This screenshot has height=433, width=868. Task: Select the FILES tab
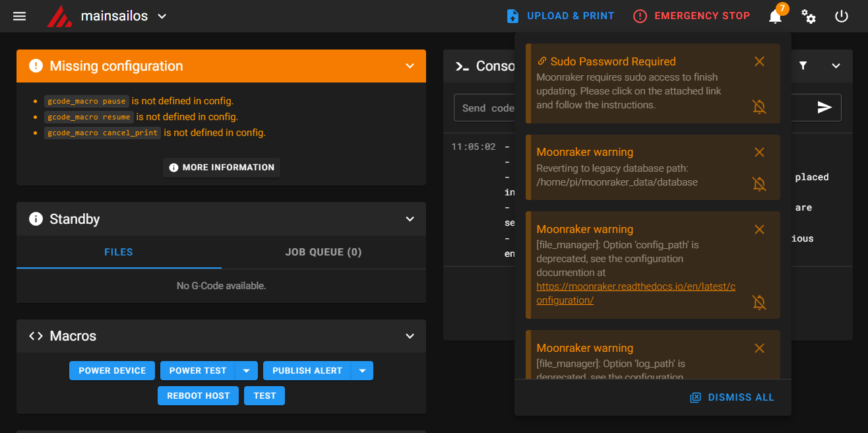coord(119,251)
